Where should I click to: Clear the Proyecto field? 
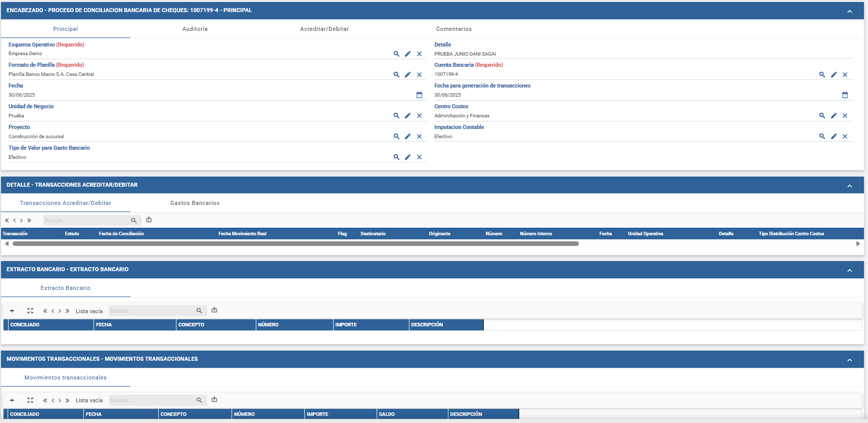click(419, 136)
